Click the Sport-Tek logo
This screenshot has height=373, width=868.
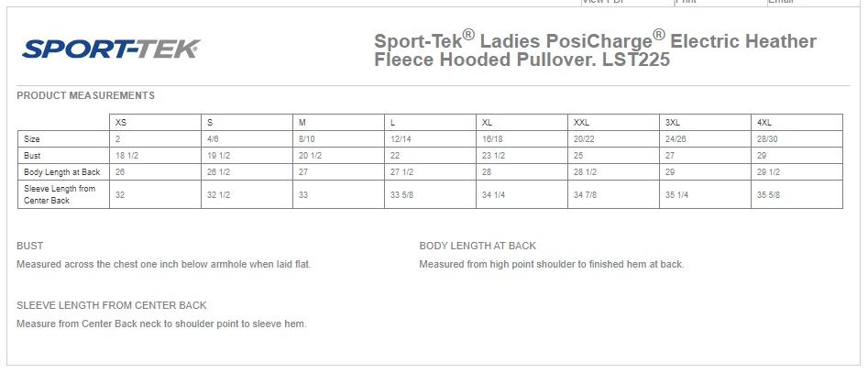pos(111,49)
